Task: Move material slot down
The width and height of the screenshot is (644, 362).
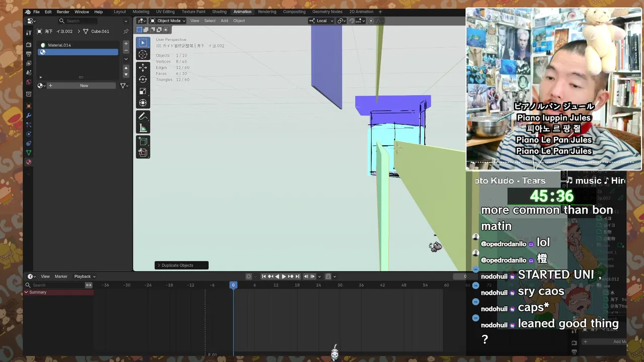Action: click(x=126, y=75)
